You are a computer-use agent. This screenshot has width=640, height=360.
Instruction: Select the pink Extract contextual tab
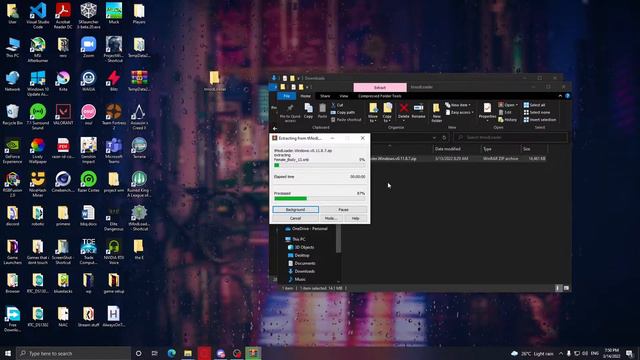pyautogui.click(x=380, y=87)
